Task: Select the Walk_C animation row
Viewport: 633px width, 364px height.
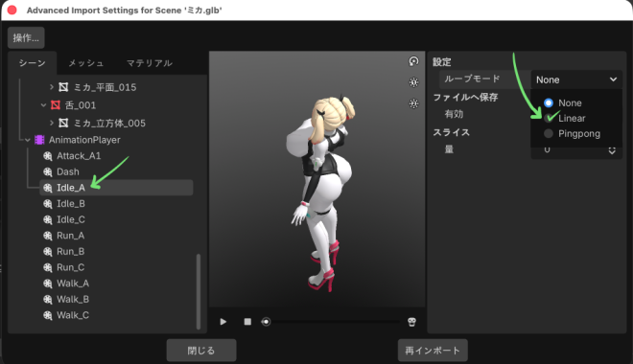Action: point(116,315)
